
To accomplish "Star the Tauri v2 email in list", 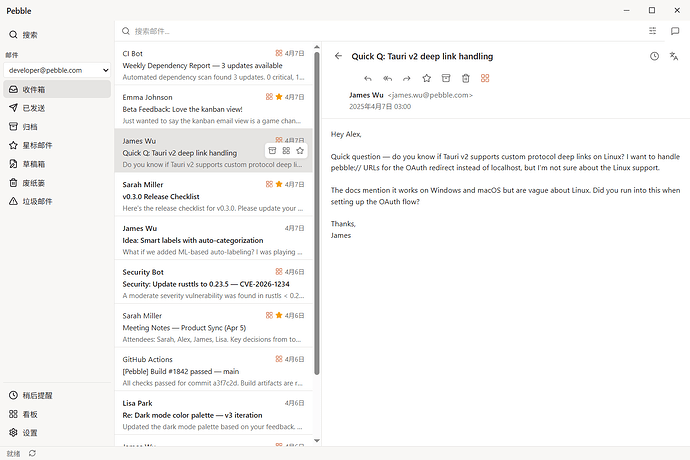I will pyautogui.click(x=300, y=151).
